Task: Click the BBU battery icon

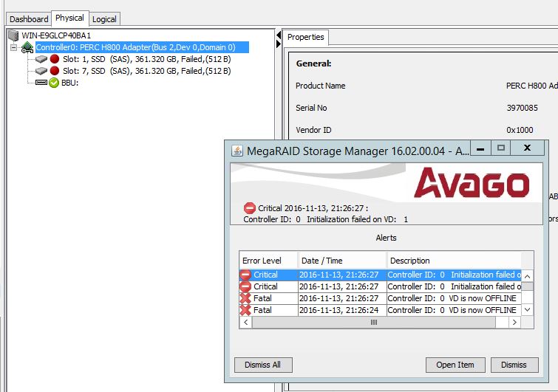Action: click(41, 83)
